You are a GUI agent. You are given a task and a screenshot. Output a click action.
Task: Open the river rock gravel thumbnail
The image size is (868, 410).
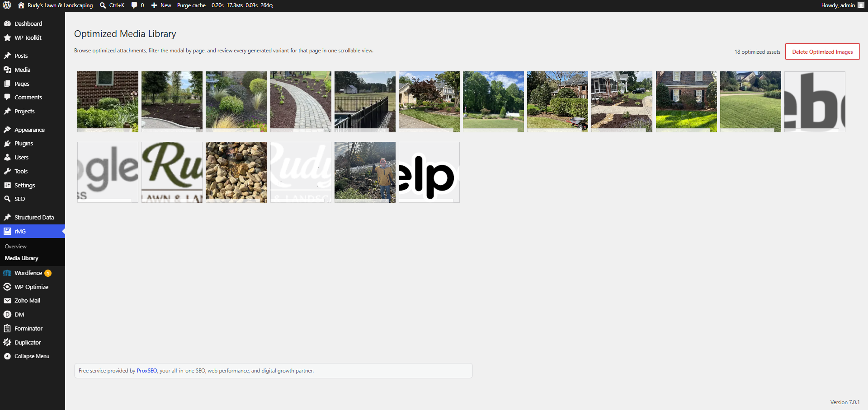(236, 172)
